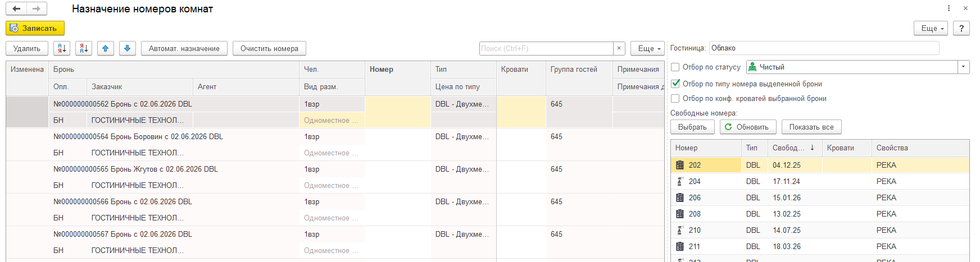
Task: Move selected row up with arrow
Action: point(106,48)
